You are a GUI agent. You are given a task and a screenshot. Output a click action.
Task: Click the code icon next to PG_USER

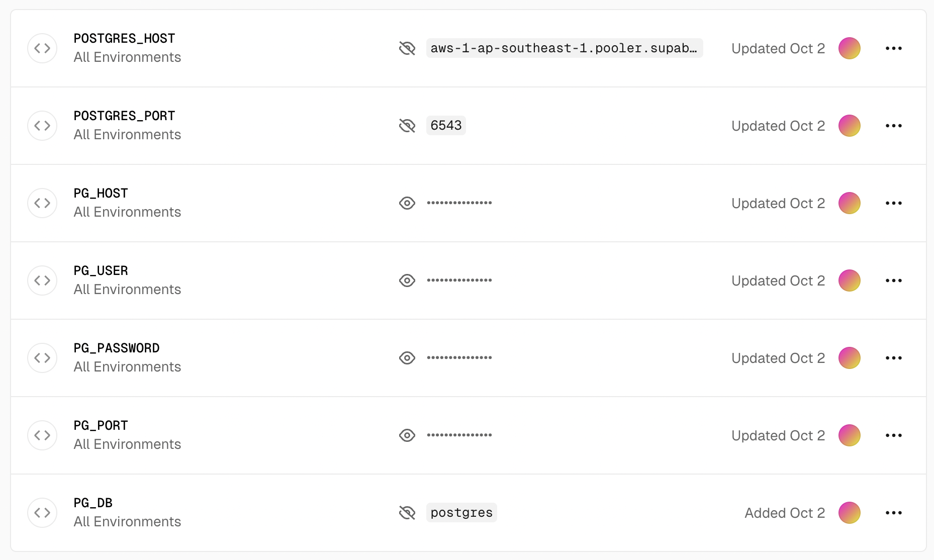pos(42,281)
